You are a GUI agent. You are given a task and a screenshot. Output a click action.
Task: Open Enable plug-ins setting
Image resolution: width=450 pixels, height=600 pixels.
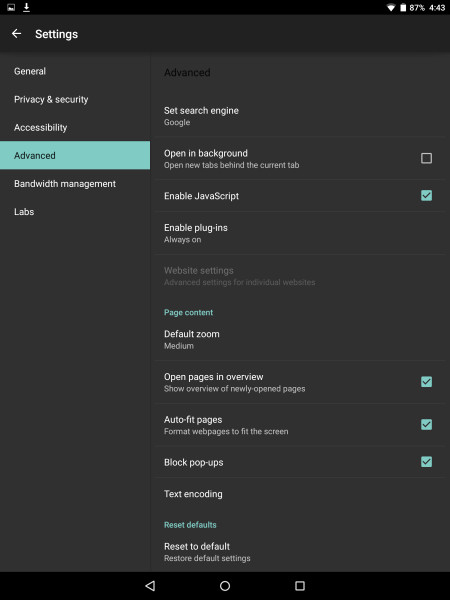tap(300, 233)
